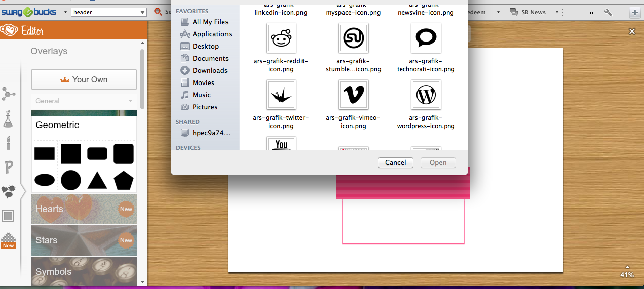Select the rounded square shape
644x289 pixels.
(x=124, y=154)
